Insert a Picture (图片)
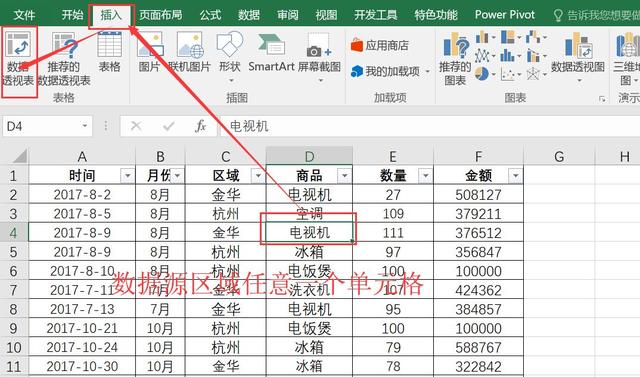This screenshot has width=640, height=377. pos(149,52)
